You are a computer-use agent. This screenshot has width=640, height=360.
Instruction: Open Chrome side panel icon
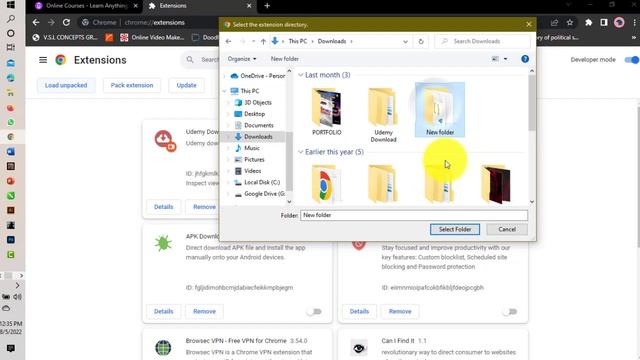tap(604, 22)
